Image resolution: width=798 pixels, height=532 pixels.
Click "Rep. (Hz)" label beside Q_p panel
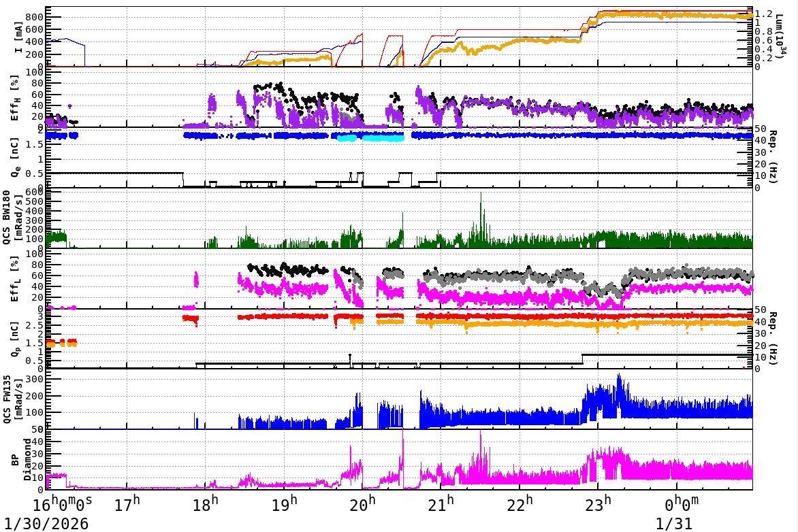click(x=773, y=338)
